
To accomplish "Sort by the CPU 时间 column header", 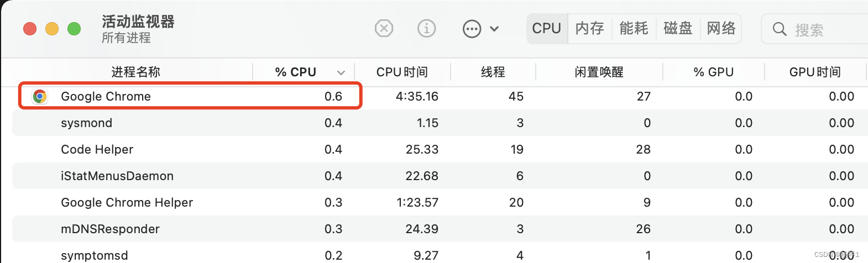I will point(402,72).
